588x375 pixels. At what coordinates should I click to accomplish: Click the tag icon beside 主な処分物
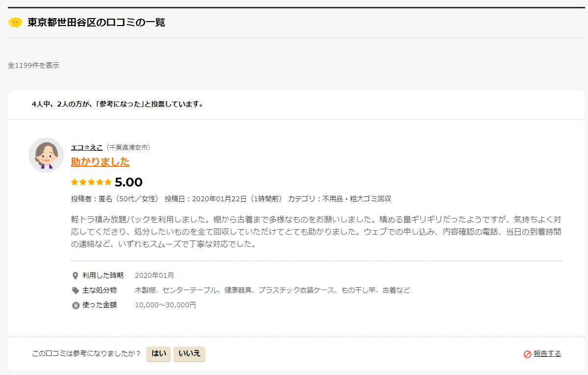click(x=75, y=291)
